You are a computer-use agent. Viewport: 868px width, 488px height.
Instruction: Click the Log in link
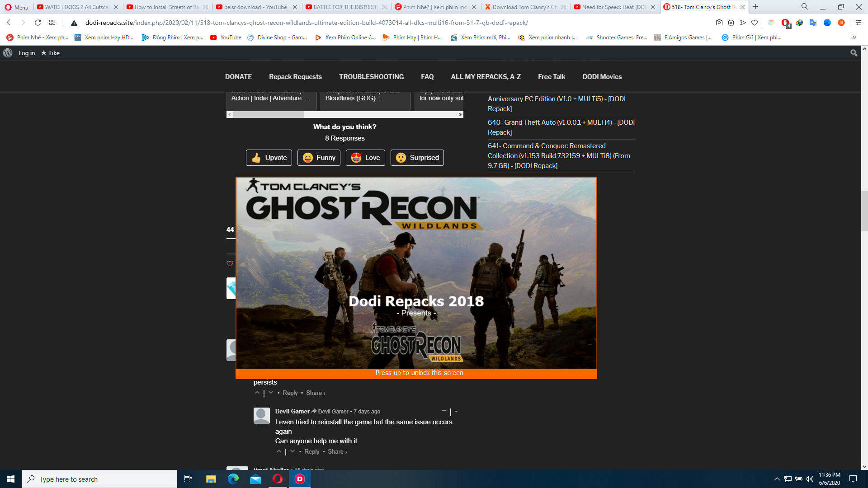click(x=27, y=53)
